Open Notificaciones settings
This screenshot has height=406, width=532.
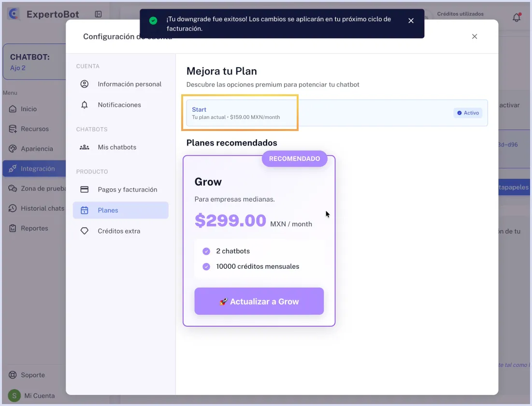(120, 105)
